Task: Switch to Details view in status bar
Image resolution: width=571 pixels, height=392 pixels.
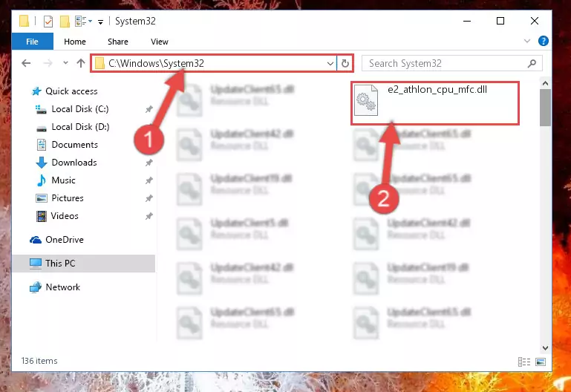Action: tap(524, 362)
